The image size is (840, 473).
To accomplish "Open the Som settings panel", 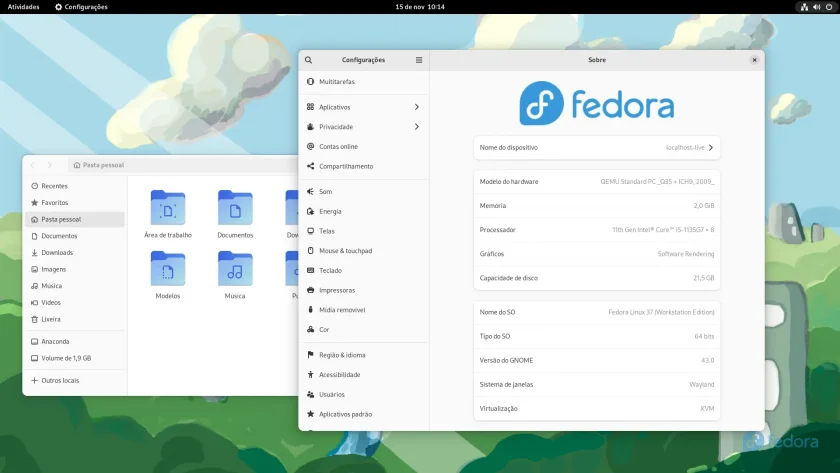I will click(364, 192).
